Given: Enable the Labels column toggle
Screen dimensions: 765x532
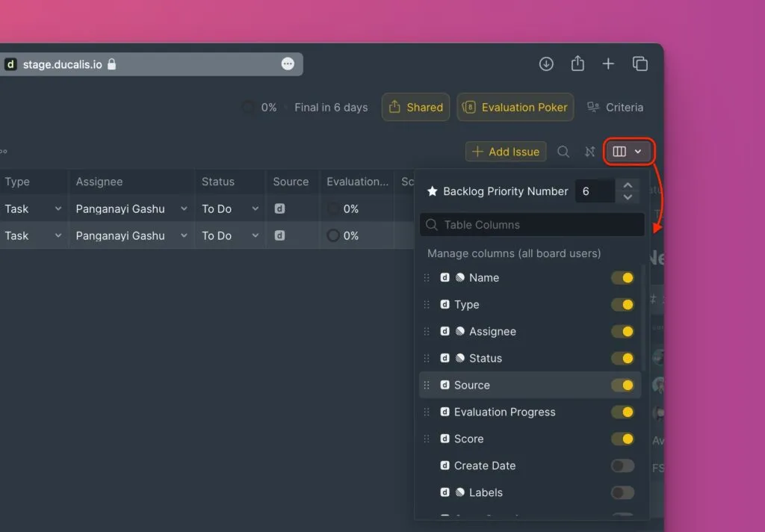Looking at the screenshot, I should [x=622, y=493].
